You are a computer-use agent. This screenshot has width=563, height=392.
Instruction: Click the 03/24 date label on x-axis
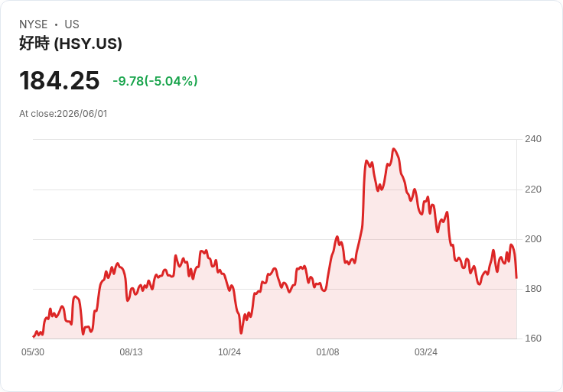(426, 352)
